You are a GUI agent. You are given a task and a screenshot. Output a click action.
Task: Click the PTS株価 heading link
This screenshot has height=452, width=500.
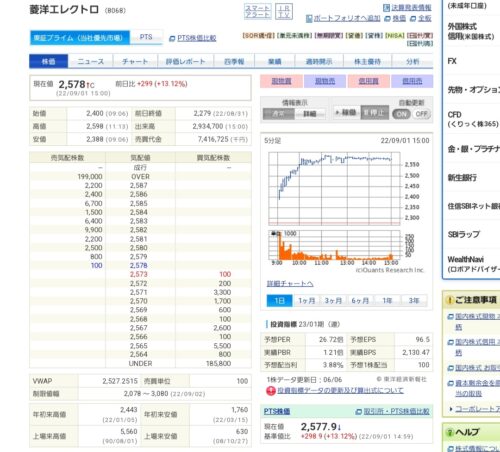pos(277,412)
